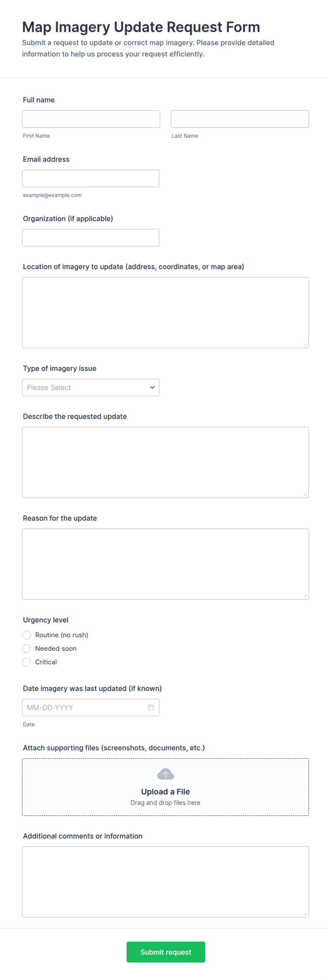Open the Type of imagery issue dropdown
This screenshot has width=328, height=980.
(x=91, y=387)
